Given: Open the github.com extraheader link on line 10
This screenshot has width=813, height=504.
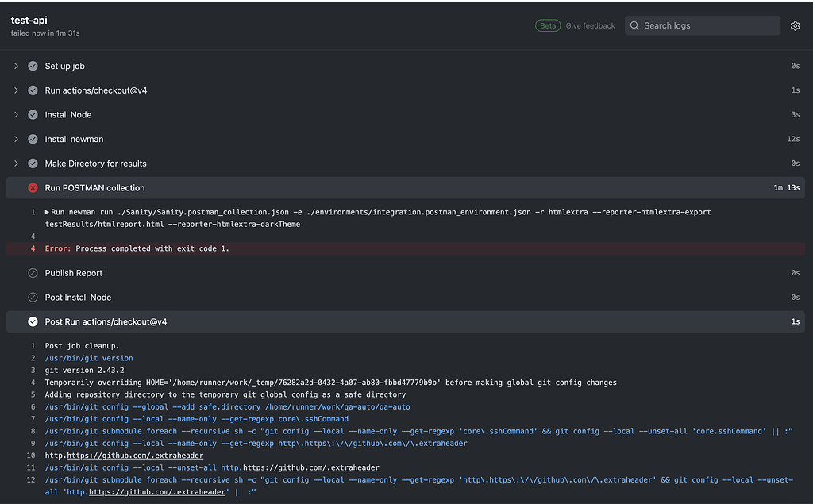Looking at the screenshot, I should click(135, 456).
